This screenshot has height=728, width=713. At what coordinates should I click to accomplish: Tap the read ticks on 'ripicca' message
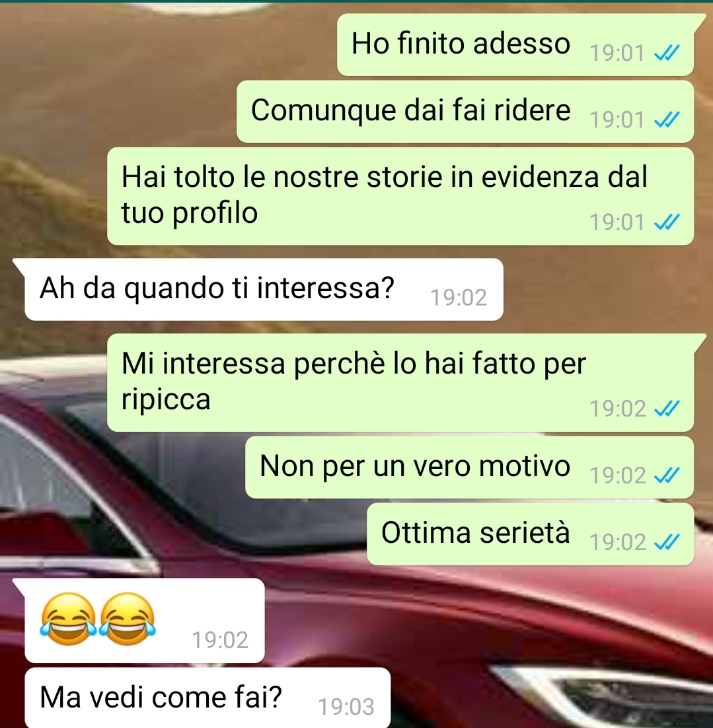667,409
